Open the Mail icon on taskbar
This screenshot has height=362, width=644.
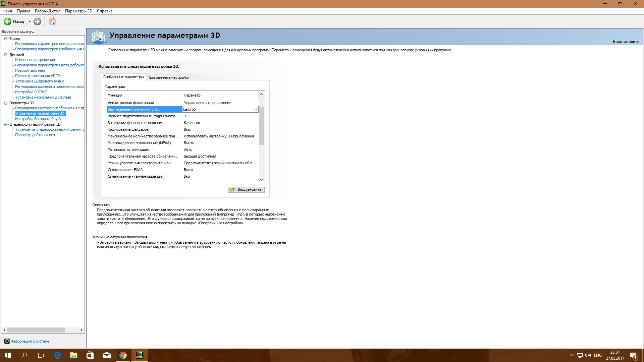(x=107, y=355)
